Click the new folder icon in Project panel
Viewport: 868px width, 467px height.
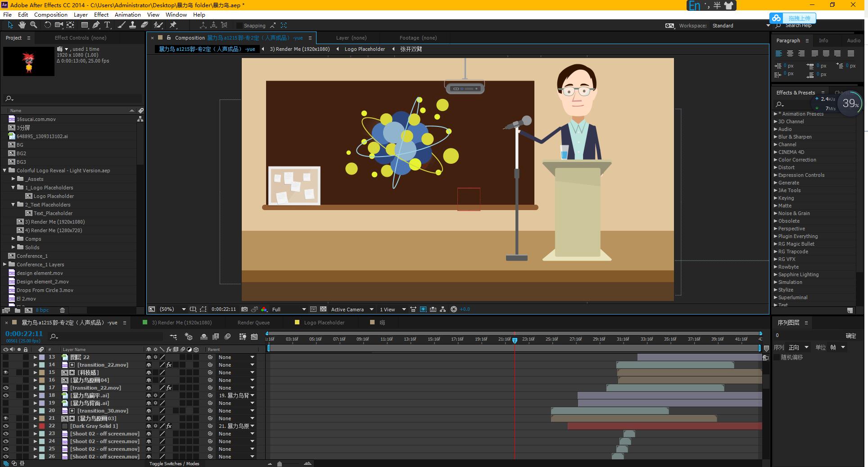(x=18, y=310)
